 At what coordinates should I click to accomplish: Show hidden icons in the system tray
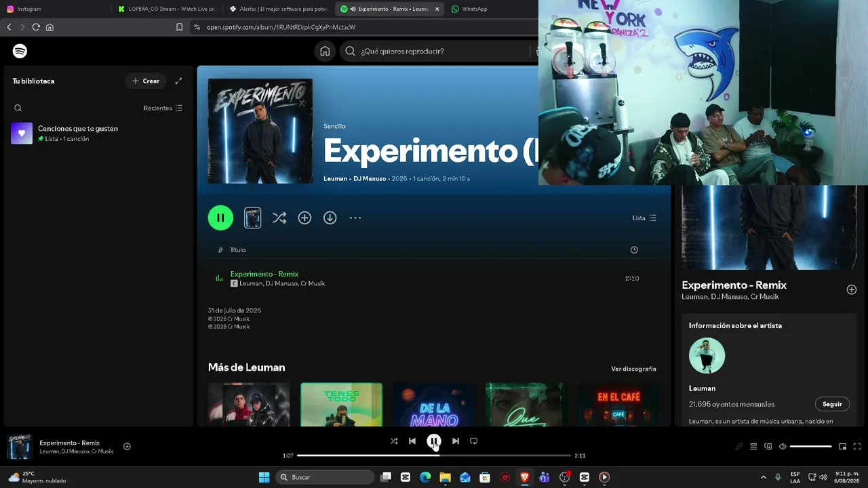pos(764,477)
